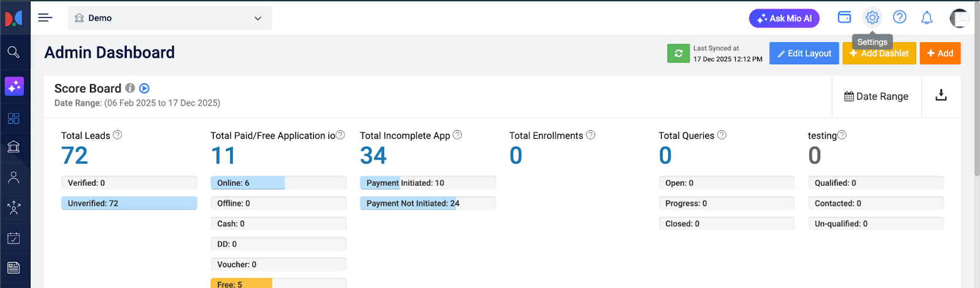Click the Add button dropdown
980x288 pixels.
pyautogui.click(x=940, y=53)
